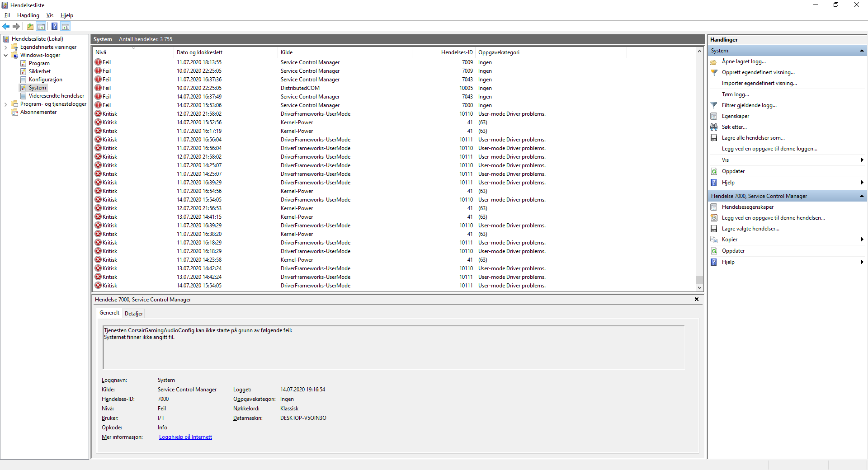Click the event description text box

[393, 347]
